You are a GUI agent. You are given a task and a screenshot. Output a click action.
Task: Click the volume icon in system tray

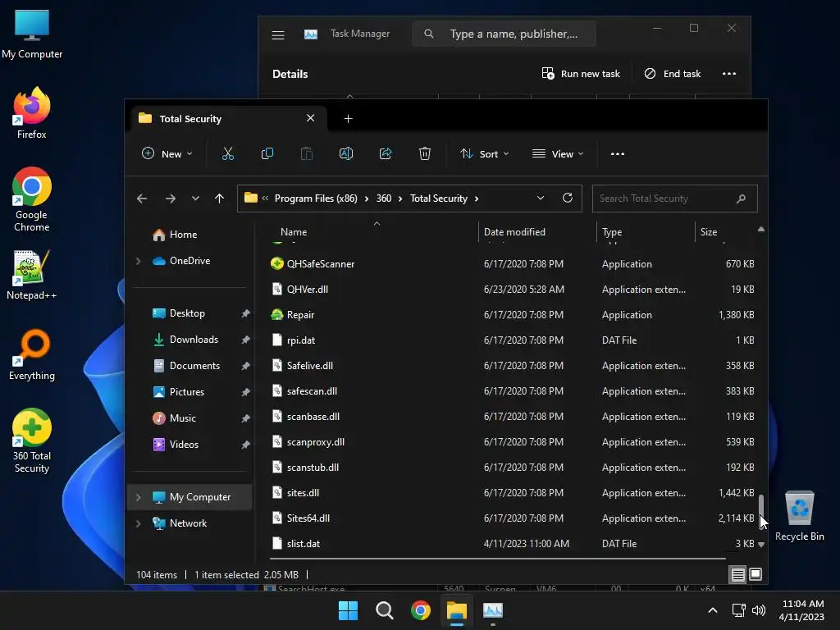pos(759,610)
